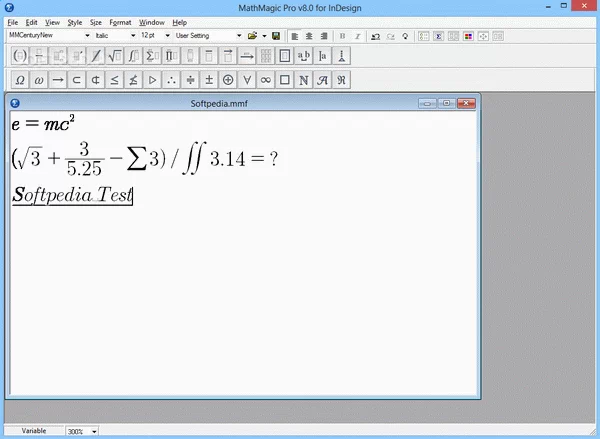The image size is (600, 439).
Task: Open the plus-minus operator symbols palette
Action: click(x=209, y=80)
